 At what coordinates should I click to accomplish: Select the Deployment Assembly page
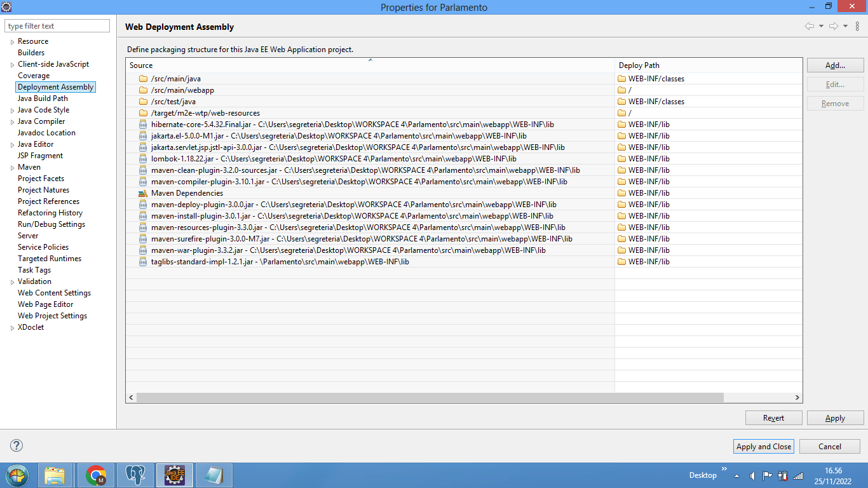(56, 87)
